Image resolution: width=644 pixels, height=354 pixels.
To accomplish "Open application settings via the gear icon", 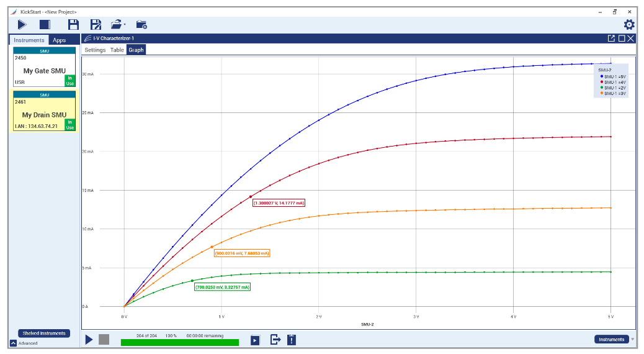I will pos(629,25).
